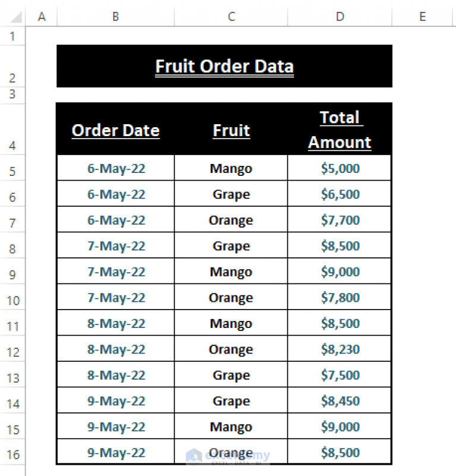Viewport: 456px width, 476px height.
Task: Select the Grape cell in row 8
Action: pos(230,245)
